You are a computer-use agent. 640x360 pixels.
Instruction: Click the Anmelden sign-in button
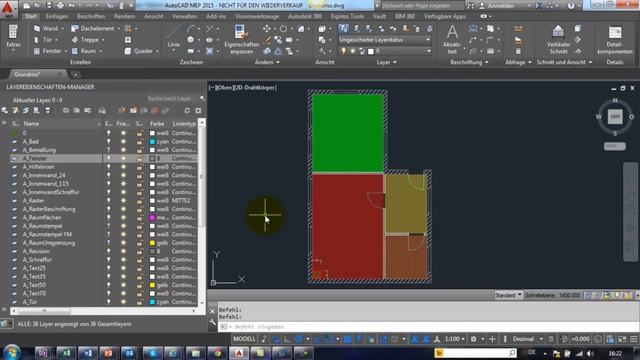501,6
